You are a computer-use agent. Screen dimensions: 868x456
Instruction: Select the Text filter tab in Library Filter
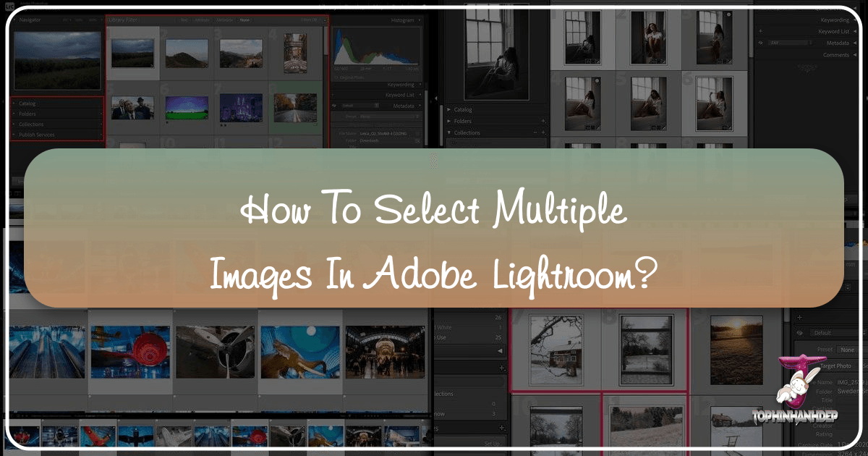tap(184, 20)
